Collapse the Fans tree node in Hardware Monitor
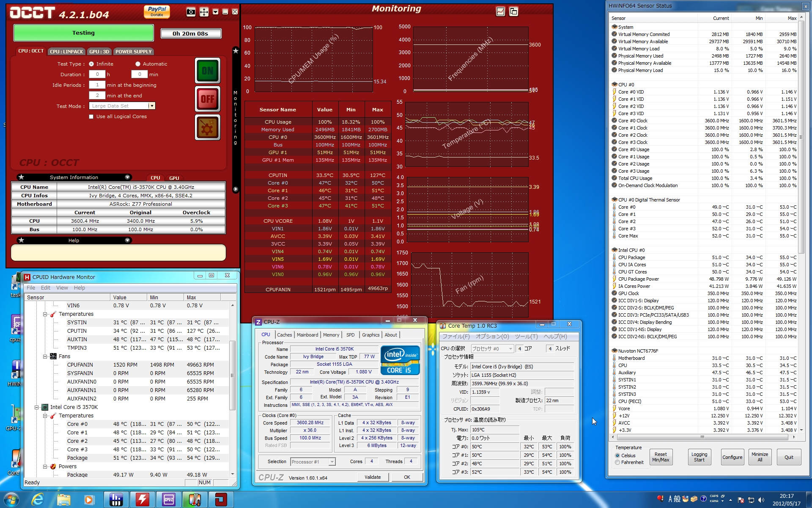812x508 pixels. click(x=45, y=356)
